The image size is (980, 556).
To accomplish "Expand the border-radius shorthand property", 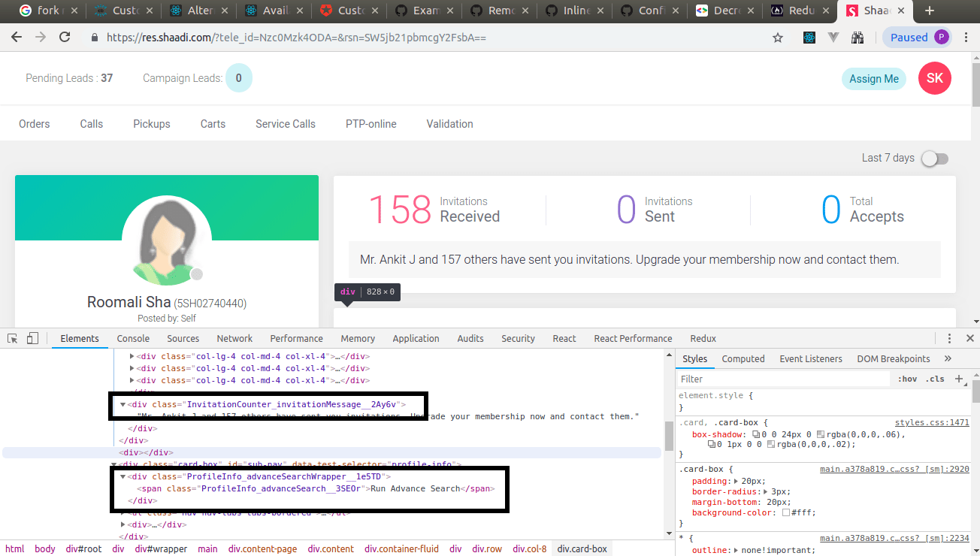I will (766, 491).
